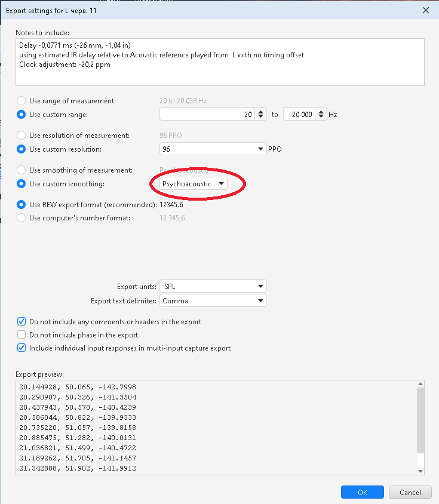
Task: Open the Psychoacoustic smoothing dropdown
Action: pyautogui.click(x=194, y=184)
